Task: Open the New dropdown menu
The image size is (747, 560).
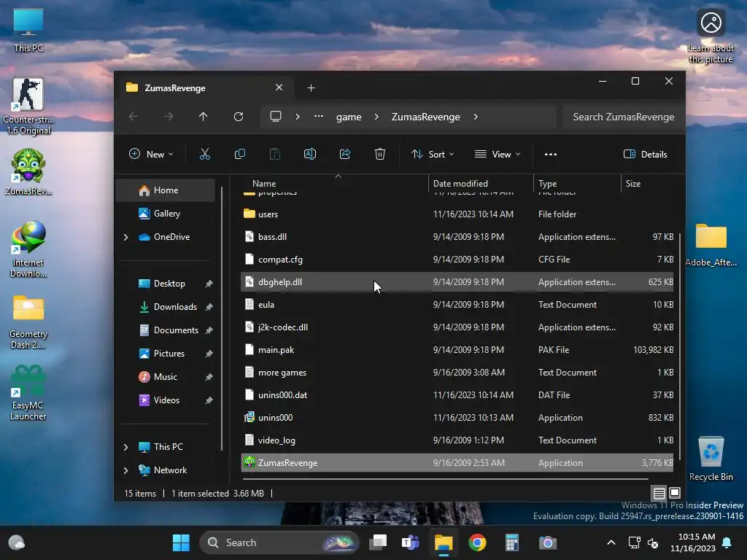Action: [x=152, y=154]
